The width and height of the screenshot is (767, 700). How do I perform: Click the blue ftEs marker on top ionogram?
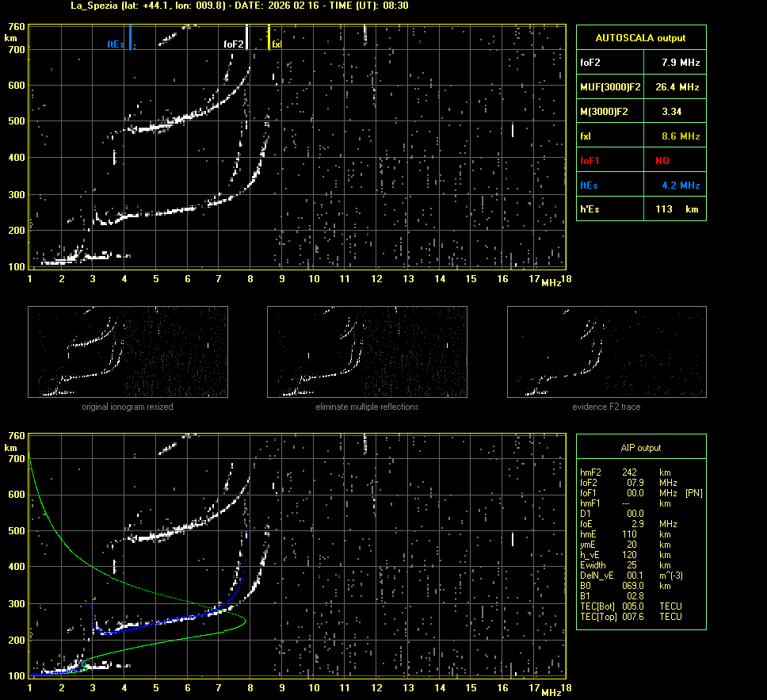pyautogui.click(x=130, y=37)
